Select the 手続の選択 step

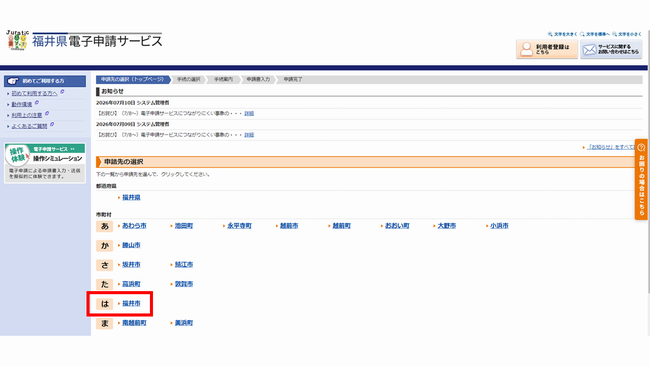(189, 79)
